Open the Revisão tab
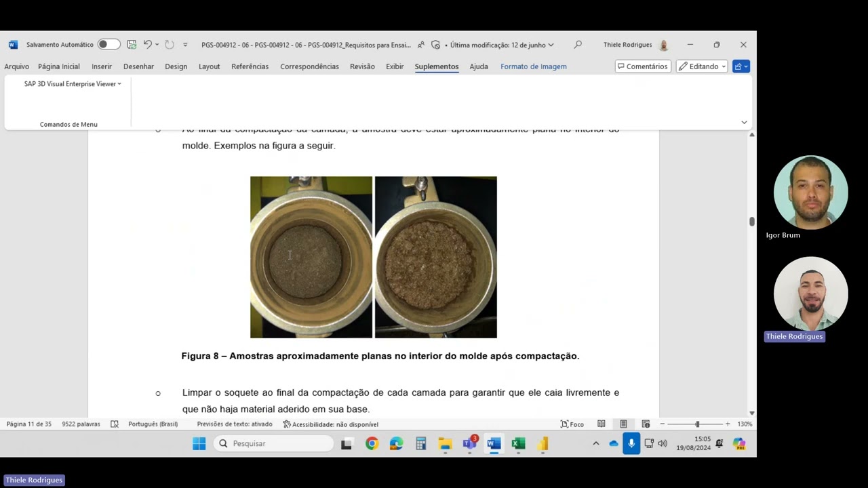The width and height of the screenshot is (868, 488). pos(362,66)
